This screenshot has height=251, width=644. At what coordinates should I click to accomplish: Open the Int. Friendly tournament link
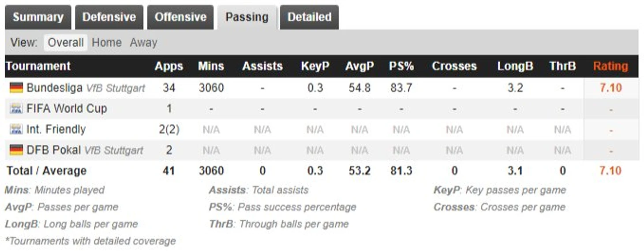[x=56, y=129]
